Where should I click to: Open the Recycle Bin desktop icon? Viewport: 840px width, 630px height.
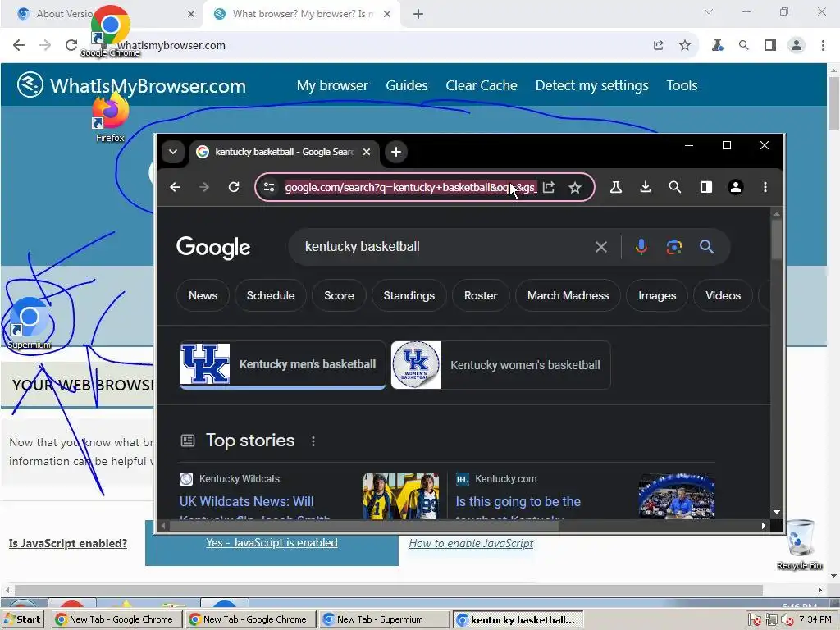click(x=800, y=545)
